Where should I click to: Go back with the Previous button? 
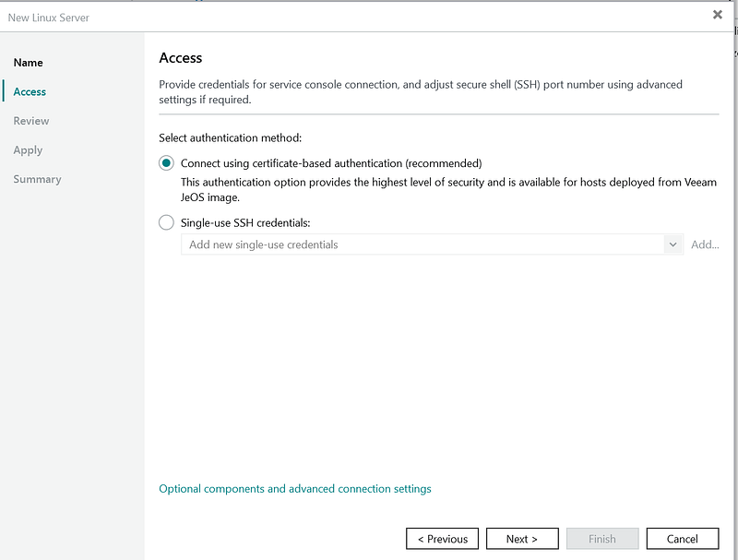point(442,539)
